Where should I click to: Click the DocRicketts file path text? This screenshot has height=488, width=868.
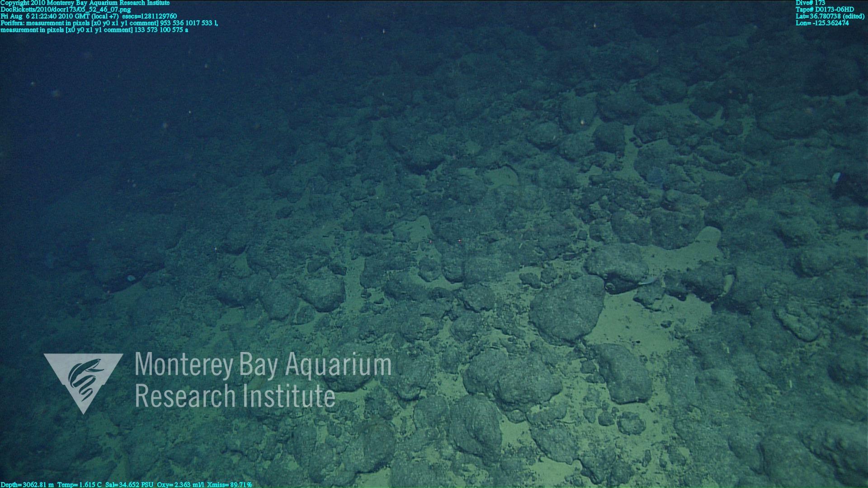(x=66, y=9)
